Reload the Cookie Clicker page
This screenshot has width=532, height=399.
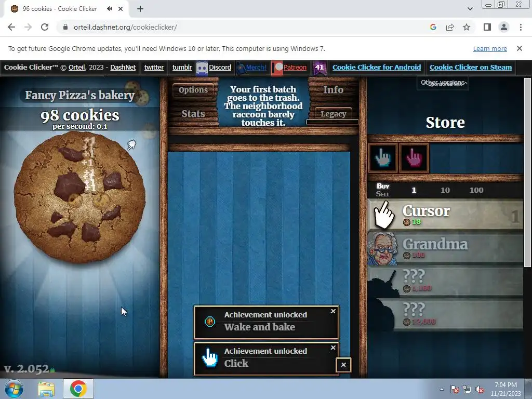45,27
